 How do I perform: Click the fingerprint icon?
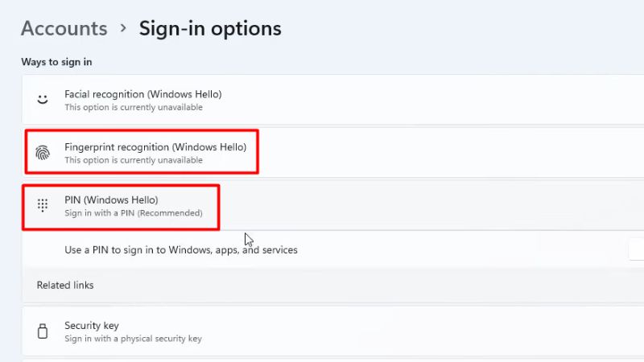(x=43, y=153)
